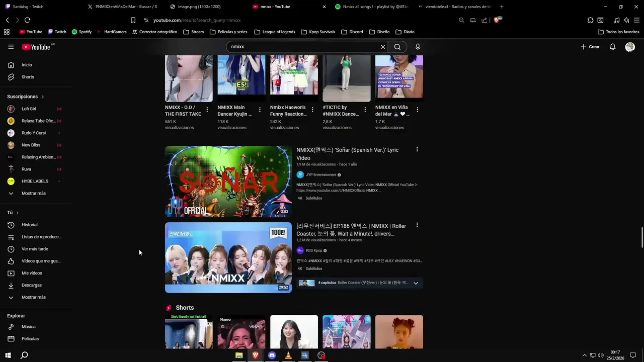Start voice search with the microphone icon

[x=418, y=47]
